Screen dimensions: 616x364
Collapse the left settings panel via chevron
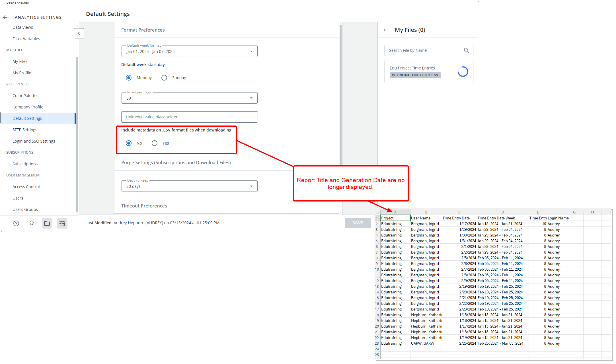tap(79, 33)
